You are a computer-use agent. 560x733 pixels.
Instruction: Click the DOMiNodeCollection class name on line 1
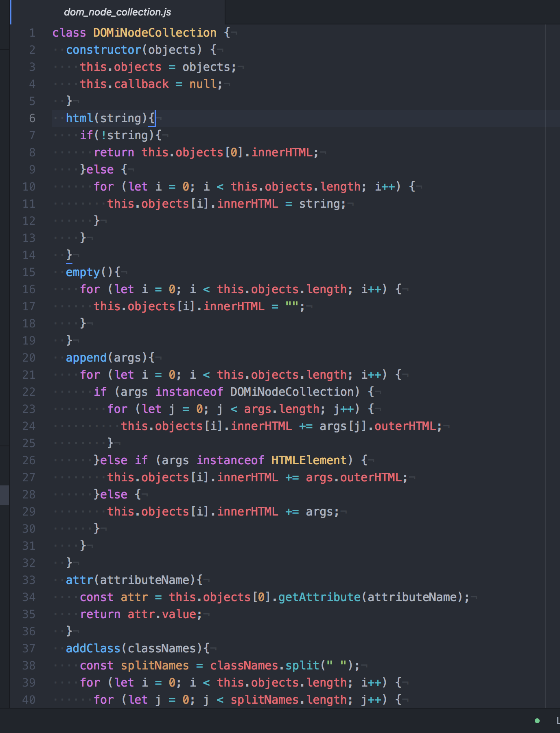click(155, 33)
